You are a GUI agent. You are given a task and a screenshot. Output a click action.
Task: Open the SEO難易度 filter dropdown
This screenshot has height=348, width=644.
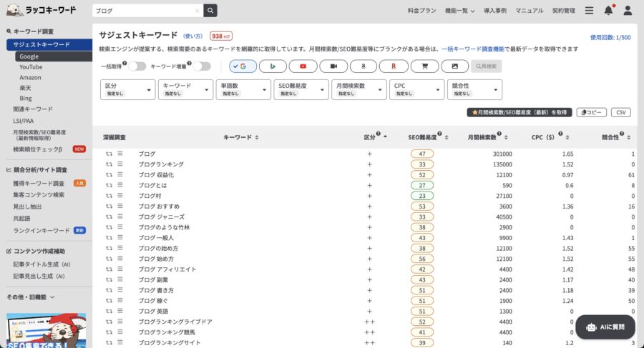[301, 89]
